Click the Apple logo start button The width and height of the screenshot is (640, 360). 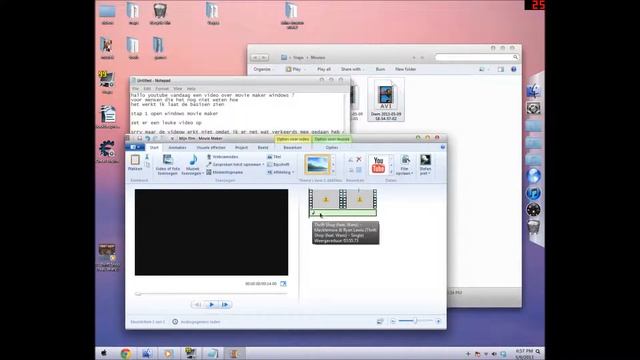104,353
